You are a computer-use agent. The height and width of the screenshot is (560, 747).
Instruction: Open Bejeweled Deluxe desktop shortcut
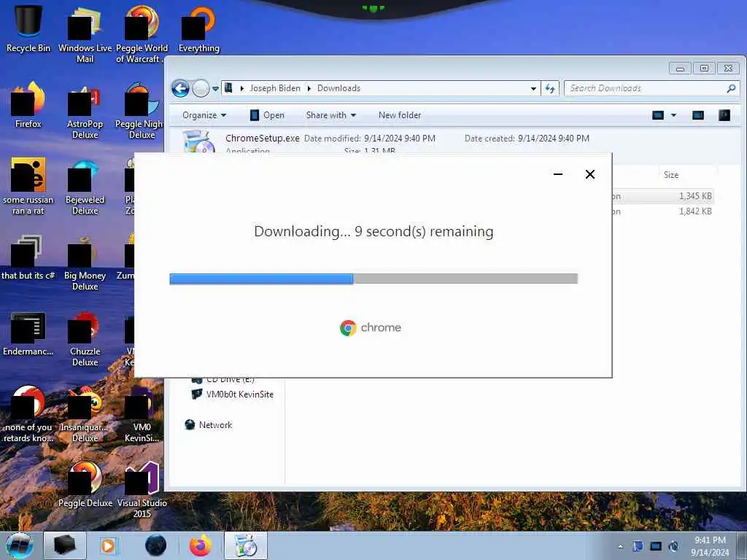pos(85,187)
